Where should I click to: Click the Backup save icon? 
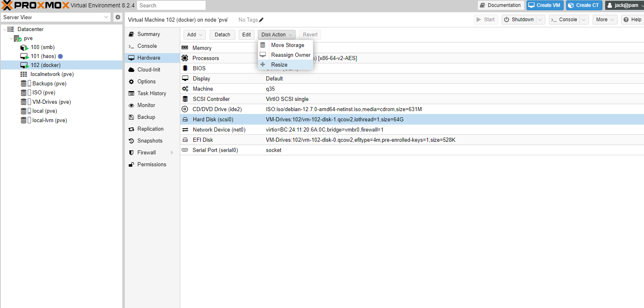(131, 117)
